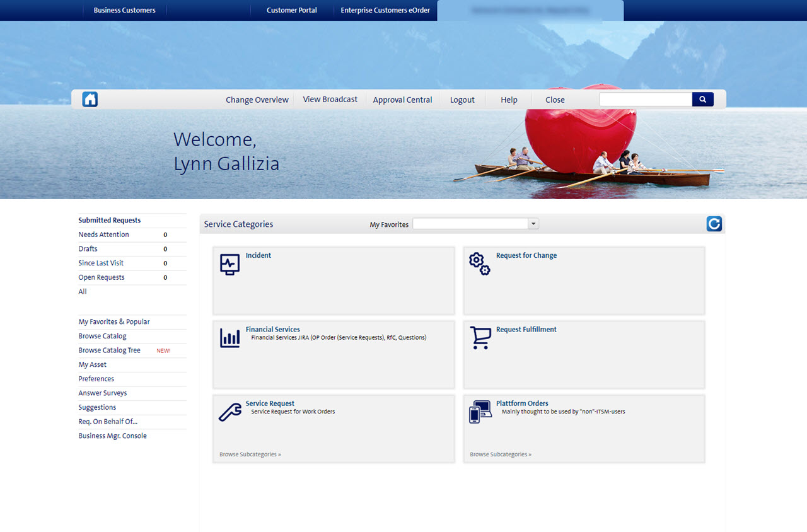Screen dimensions: 807x532
Task: Select the Financial Services bar chart icon
Action: click(x=229, y=338)
